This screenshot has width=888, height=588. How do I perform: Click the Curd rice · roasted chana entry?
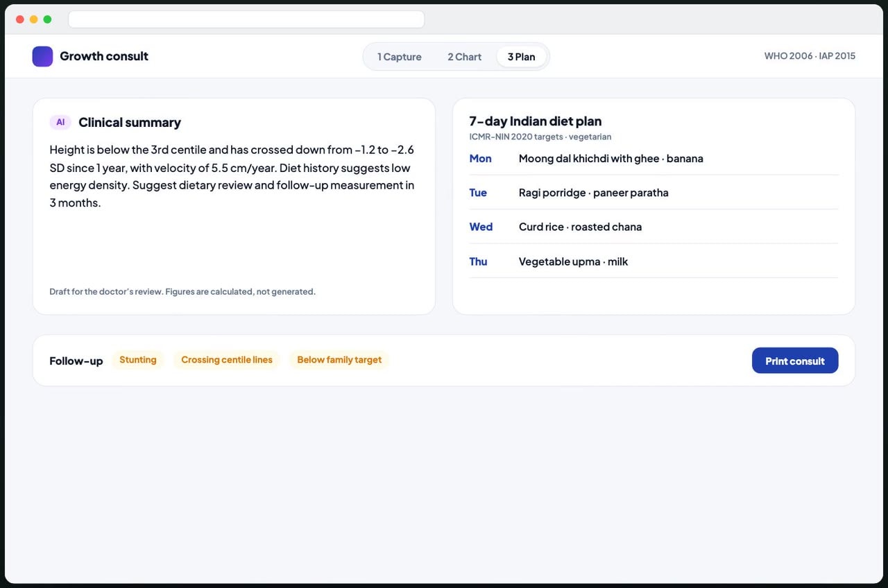[581, 227]
